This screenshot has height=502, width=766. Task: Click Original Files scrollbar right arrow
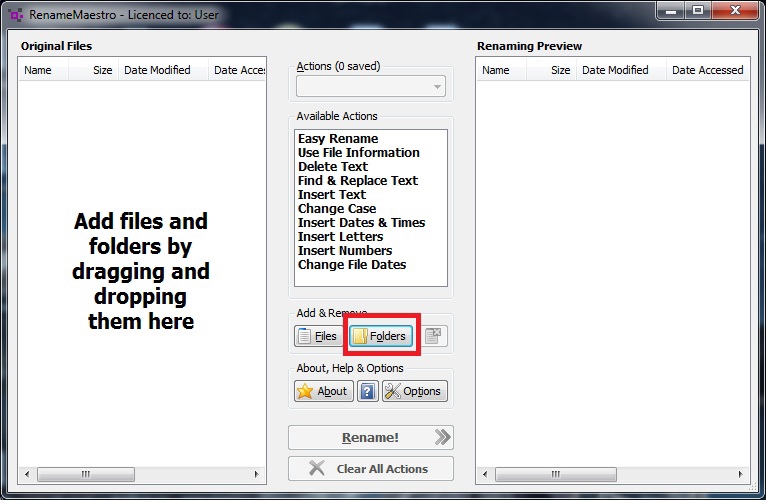pyautogui.click(x=256, y=474)
